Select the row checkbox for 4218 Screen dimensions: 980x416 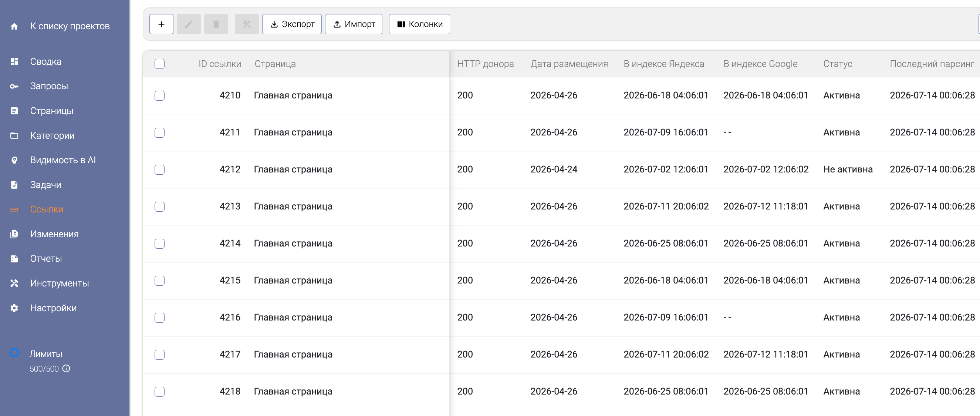160,392
